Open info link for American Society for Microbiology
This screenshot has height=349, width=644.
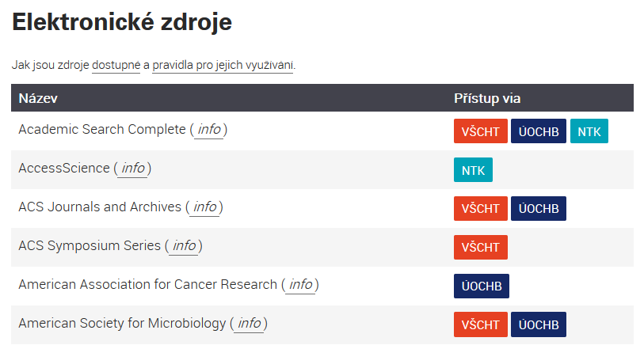pos(249,323)
